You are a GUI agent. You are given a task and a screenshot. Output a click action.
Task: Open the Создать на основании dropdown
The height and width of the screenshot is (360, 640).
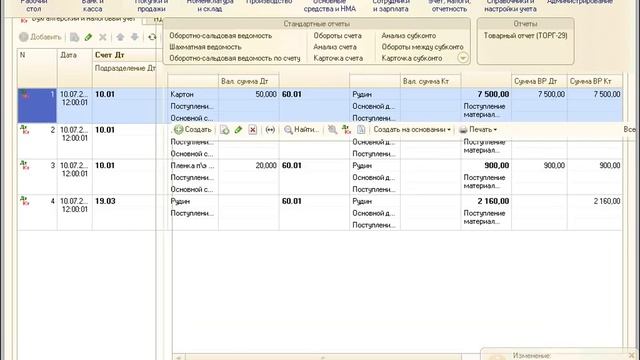click(412, 130)
